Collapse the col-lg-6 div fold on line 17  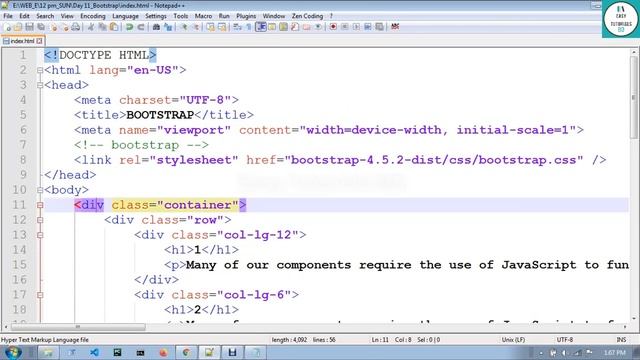(x=40, y=295)
